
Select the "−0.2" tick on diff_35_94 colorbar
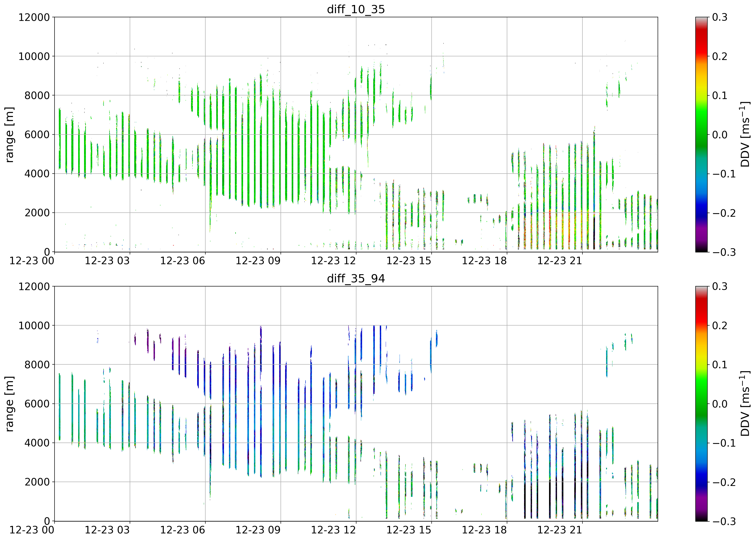pos(724,482)
